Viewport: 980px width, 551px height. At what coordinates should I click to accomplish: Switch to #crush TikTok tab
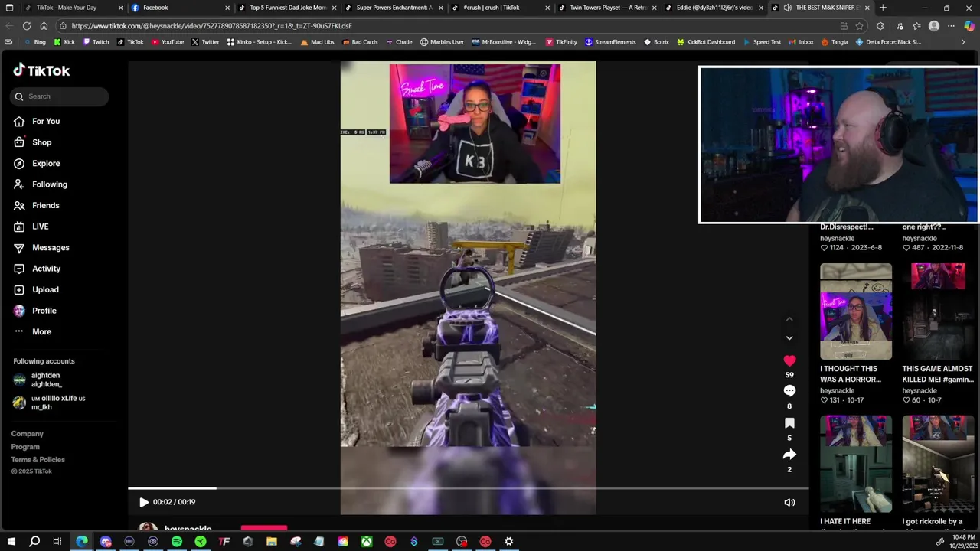click(500, 8)
